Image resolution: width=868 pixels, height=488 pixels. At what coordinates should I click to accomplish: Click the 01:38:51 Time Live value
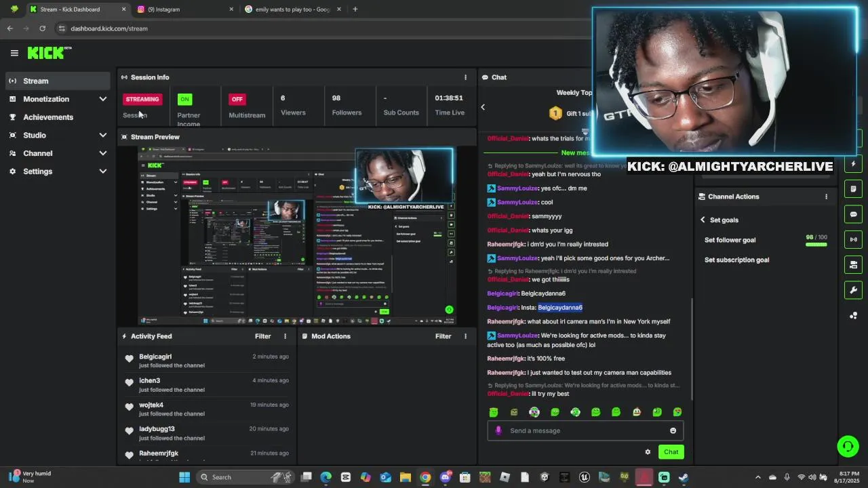[x=449, y=98]
